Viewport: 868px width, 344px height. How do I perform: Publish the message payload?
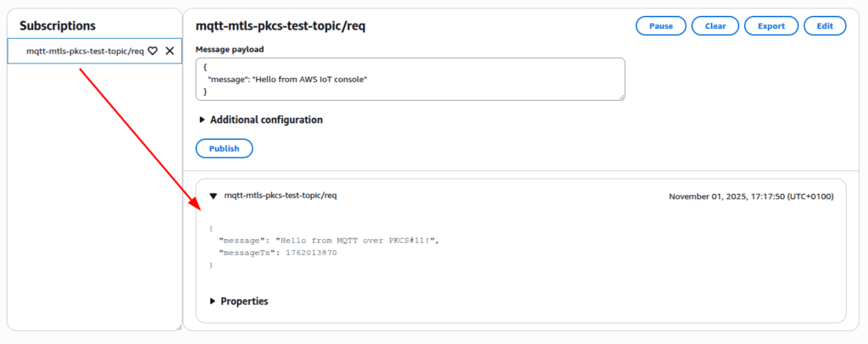pos(224,148)
